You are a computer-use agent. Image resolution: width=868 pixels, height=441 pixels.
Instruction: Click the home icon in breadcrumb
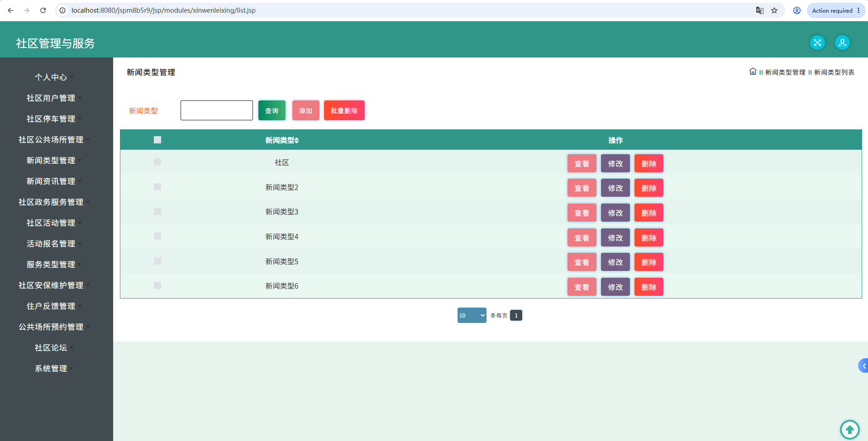tap(753, 71)
